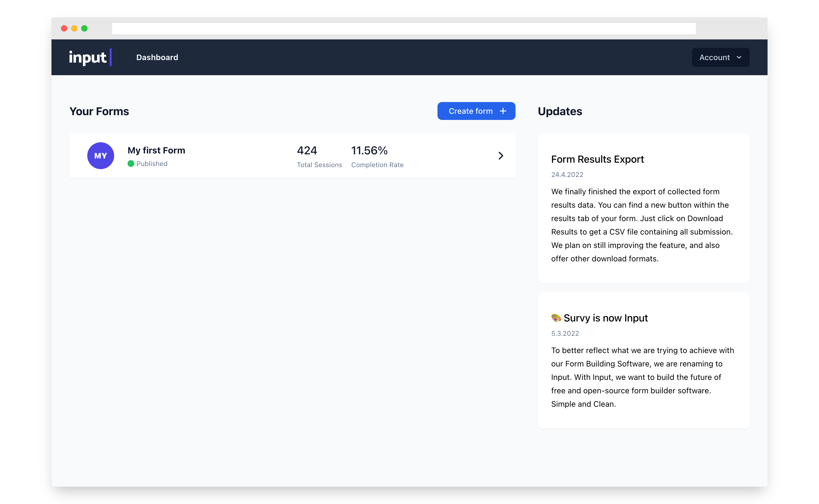Open the My first Form title link
The height and width of the screenshot is (504, 819).
tap(156, 150)
